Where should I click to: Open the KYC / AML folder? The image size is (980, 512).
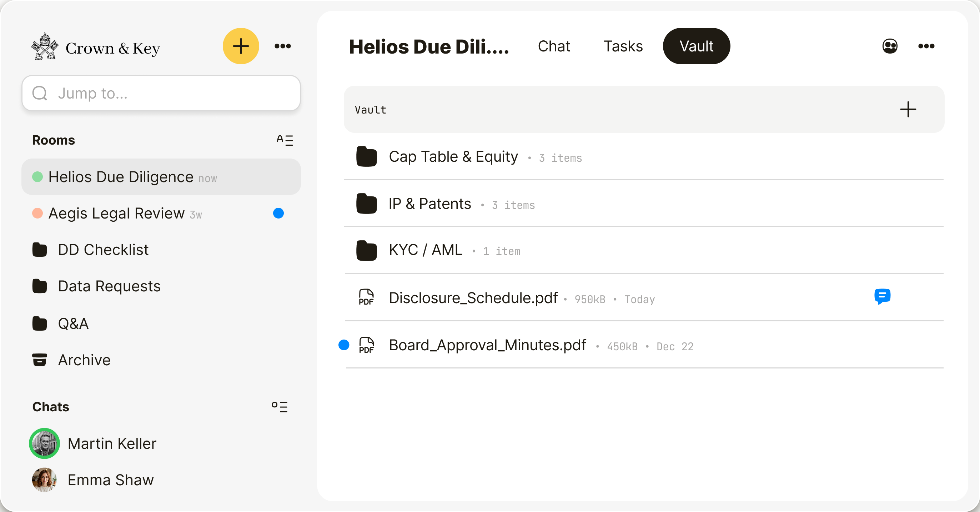(425, 250)
